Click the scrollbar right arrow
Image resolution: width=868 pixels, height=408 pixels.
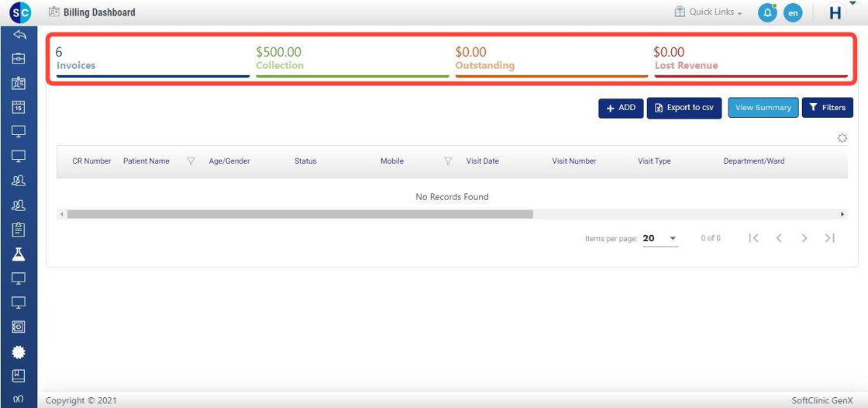point(842,214)
